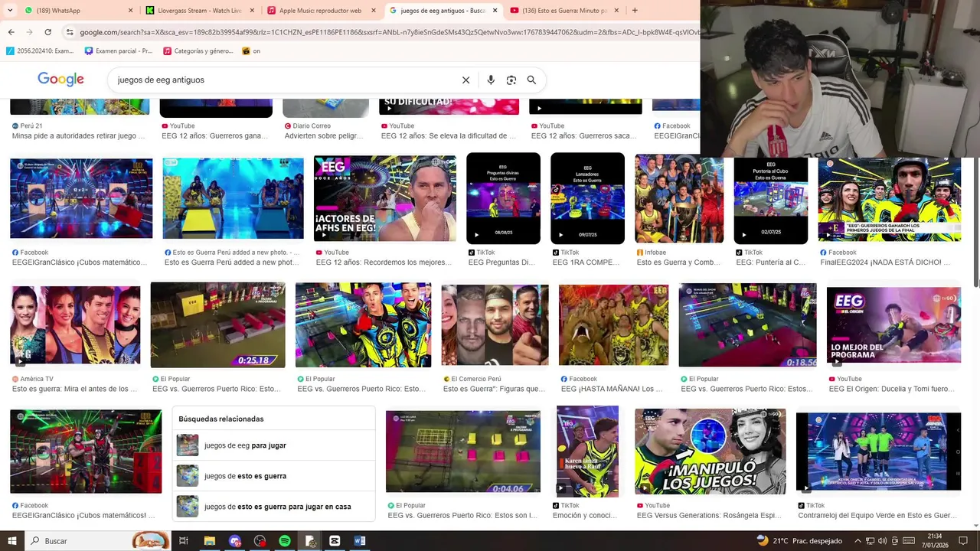
Task: Select the juegos de eeg antiguos tab
Action: [443, 11]
